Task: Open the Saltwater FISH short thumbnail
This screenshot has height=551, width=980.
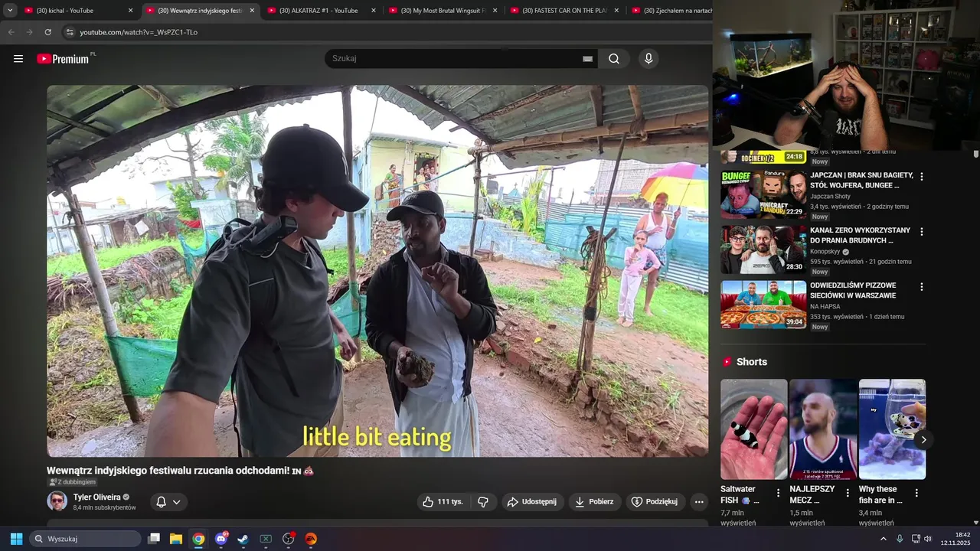Action: (753, 429)
